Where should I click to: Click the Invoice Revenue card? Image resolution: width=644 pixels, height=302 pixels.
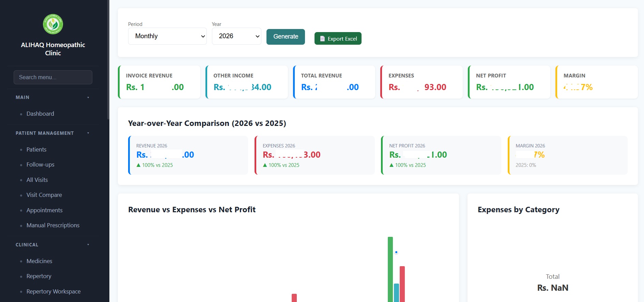click(x=159, y=82)
